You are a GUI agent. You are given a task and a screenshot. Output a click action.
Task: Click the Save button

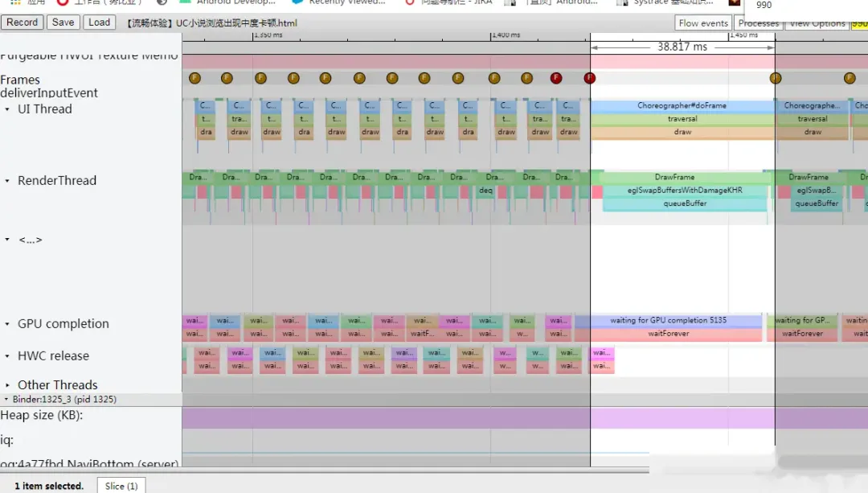point(63,23)
